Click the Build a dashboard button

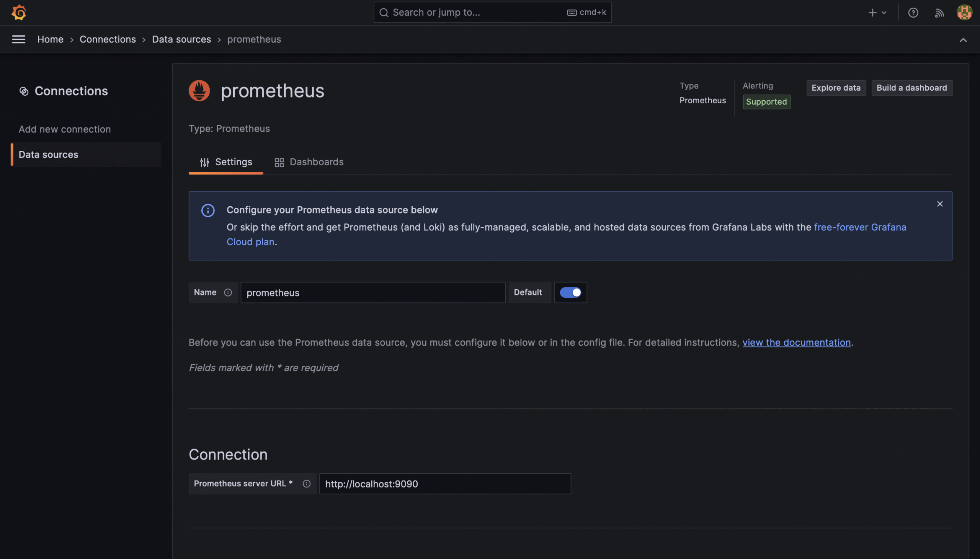point(911,88)
